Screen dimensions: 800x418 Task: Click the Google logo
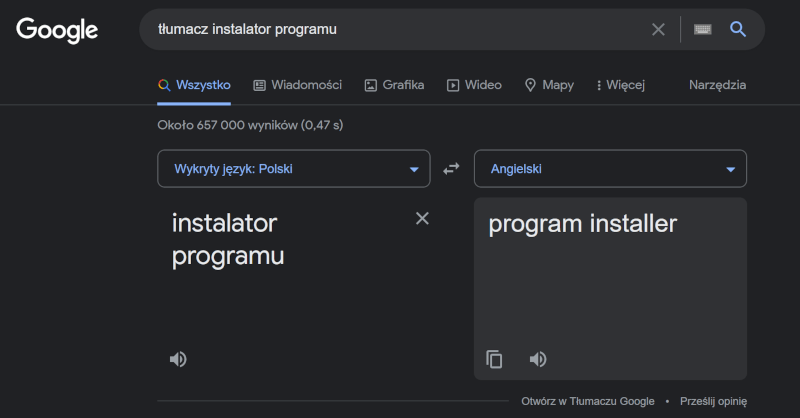57,30
